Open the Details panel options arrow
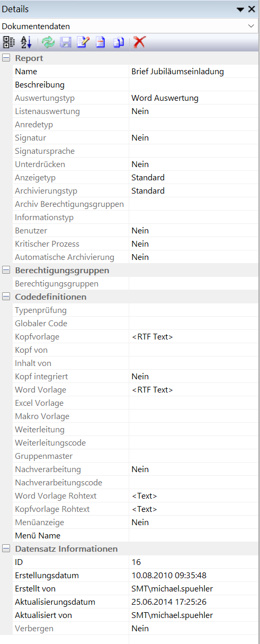Viewport: 260px width, 644px height. point(240,10)
